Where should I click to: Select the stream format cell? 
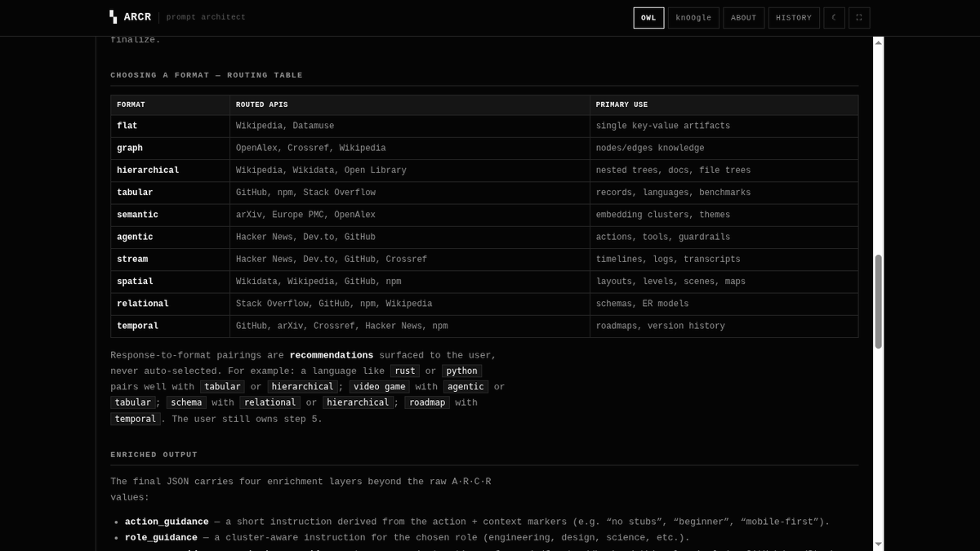pos(171,260)
